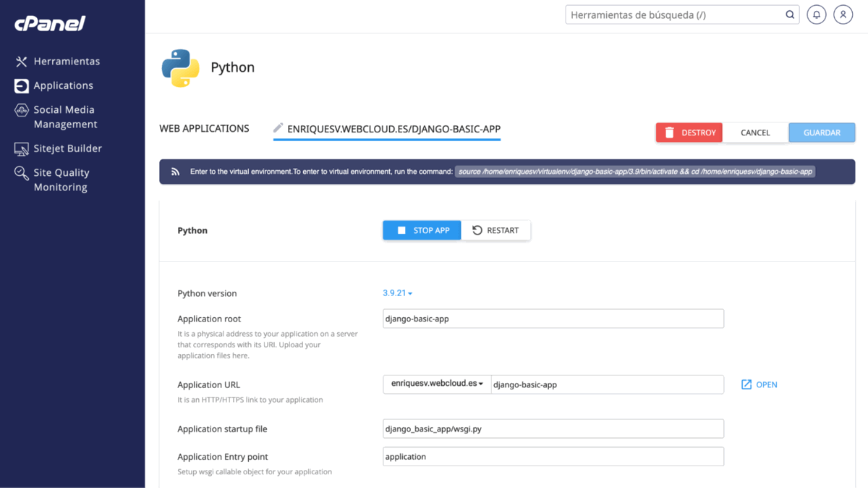
Task: Click the bold Python section label
Action: [x=192, y=230]
